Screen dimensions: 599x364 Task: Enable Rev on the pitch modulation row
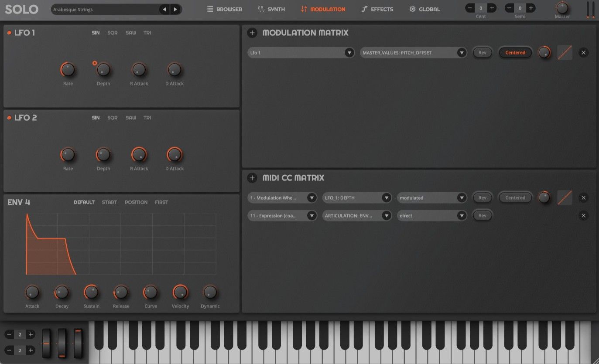[x=482, y=52]
